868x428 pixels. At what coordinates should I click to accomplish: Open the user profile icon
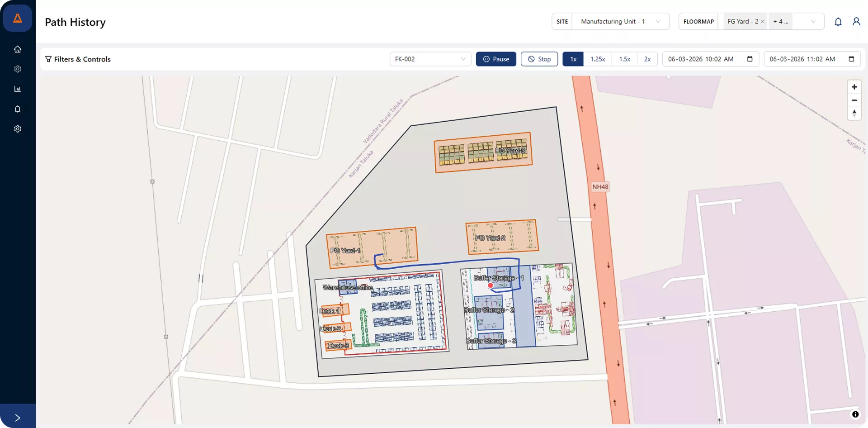[856, 22]
